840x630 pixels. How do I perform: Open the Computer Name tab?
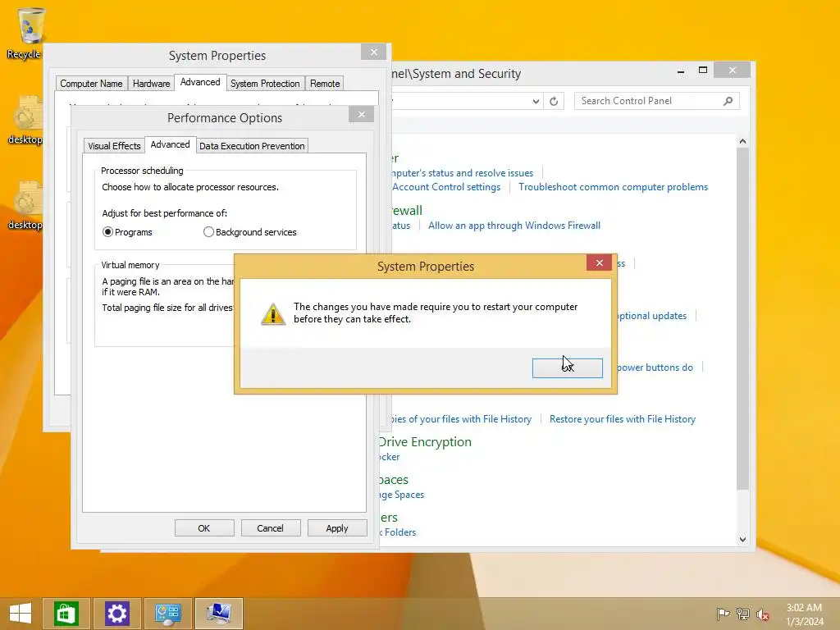tap(91, 84)
